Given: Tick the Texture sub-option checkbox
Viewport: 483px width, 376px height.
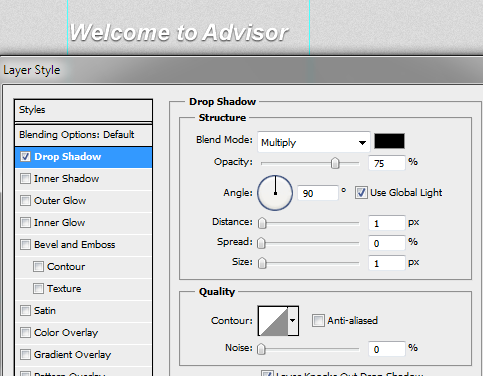Looking at the screenshot, I should [38, 289].
